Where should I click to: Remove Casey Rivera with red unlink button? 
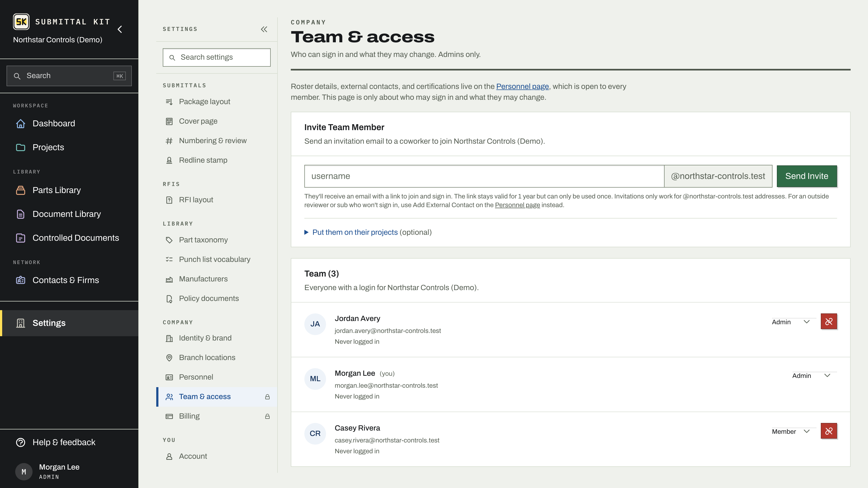[x=829, y=431]
